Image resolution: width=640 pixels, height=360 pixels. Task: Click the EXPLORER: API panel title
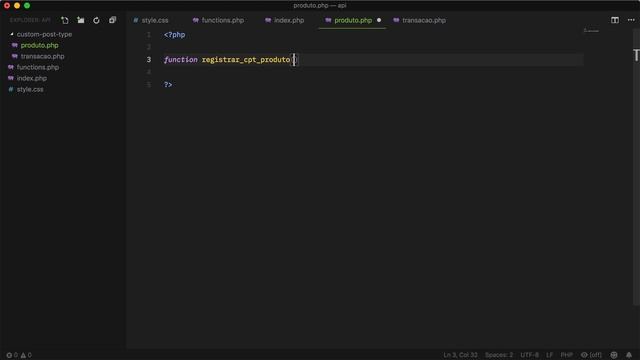[x=30, y=20]
